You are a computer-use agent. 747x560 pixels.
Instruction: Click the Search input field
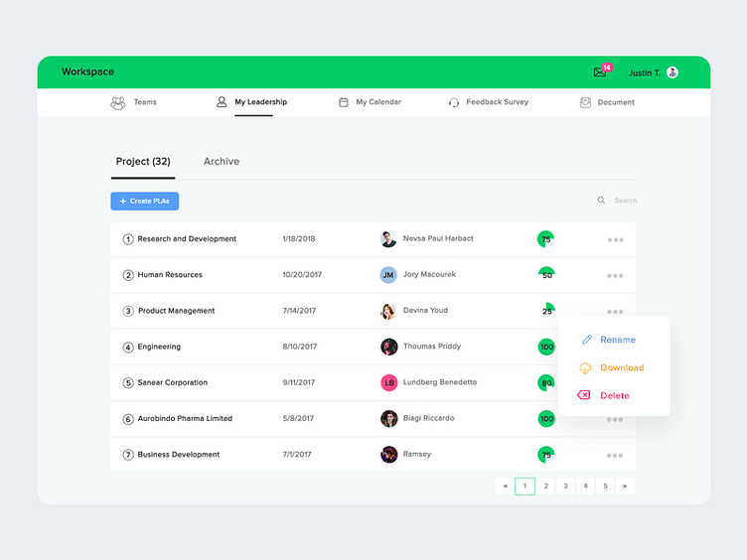[x=625, y=201]
